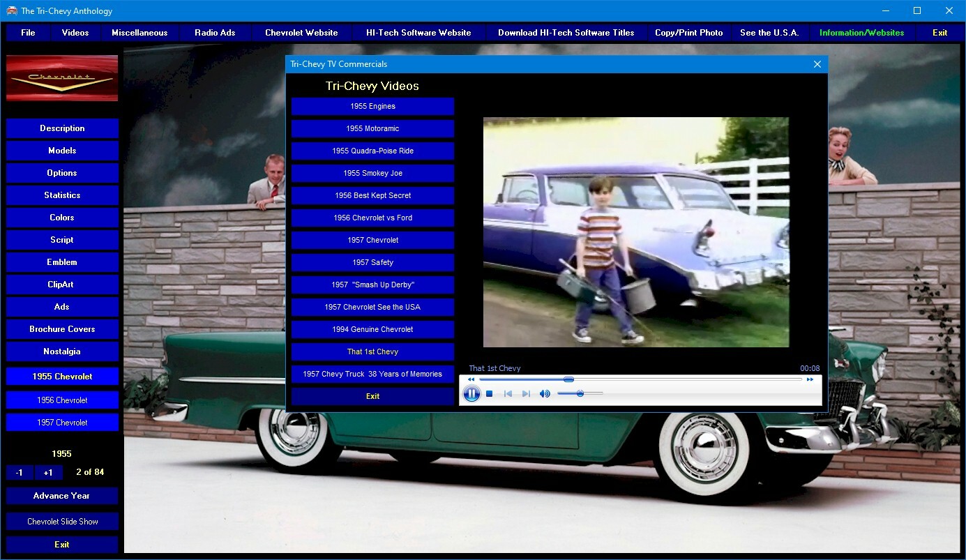Stop video playback in the player

click(490, 394)
